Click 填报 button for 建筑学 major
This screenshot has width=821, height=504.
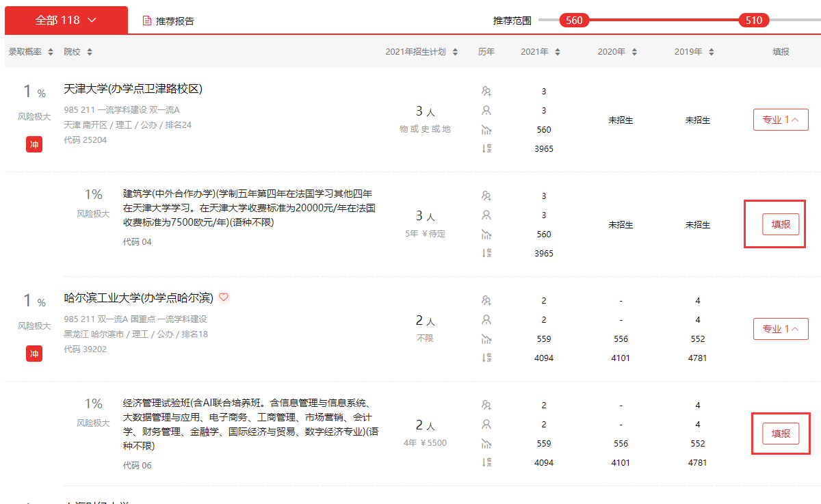pos(781,224)
